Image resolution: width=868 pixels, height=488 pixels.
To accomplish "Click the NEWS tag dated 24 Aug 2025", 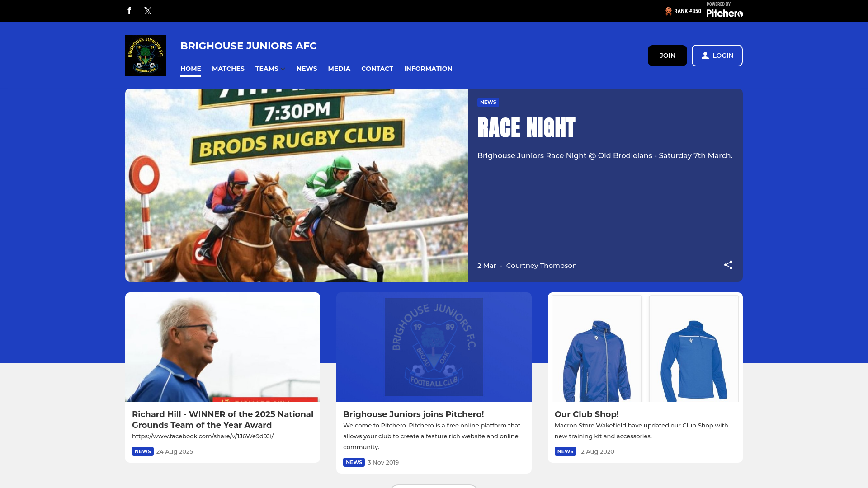I will [143, 451].
